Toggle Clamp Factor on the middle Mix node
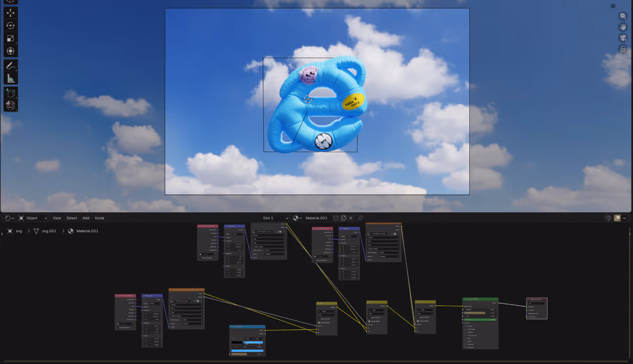The height and width of the screenshot is (364, 633). (x=370, y=321)
